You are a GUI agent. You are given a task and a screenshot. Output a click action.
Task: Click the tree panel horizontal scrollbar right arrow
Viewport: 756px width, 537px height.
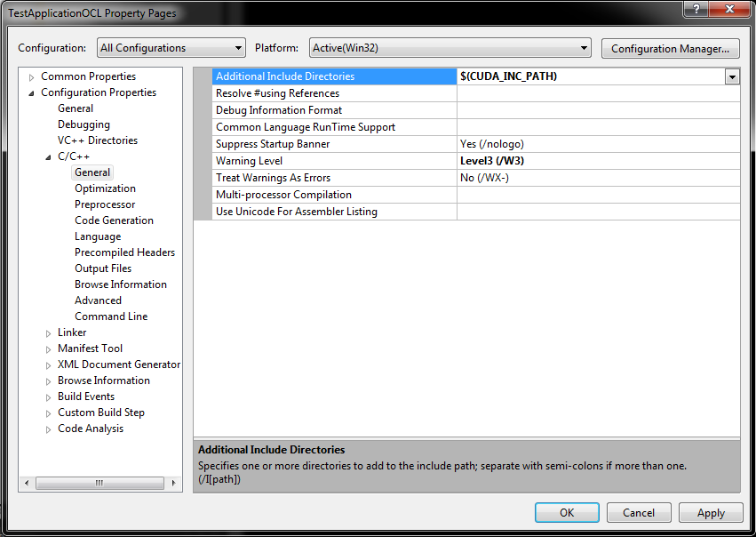click(175, 483)
